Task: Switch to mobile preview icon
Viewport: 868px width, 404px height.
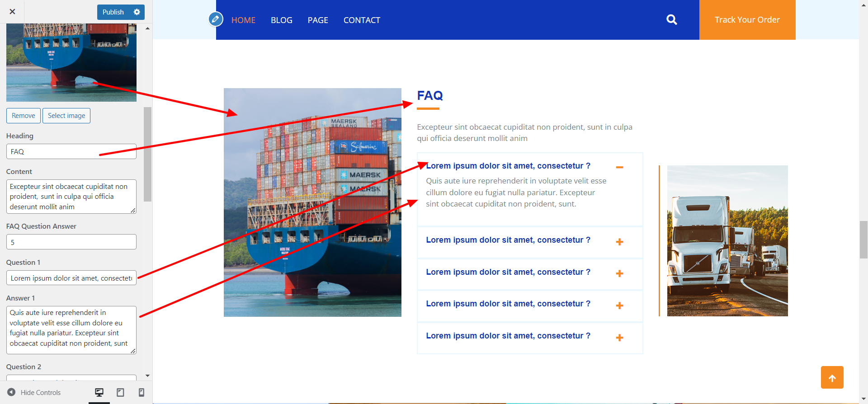Action: pyautogui.click(x=141, y=392)
